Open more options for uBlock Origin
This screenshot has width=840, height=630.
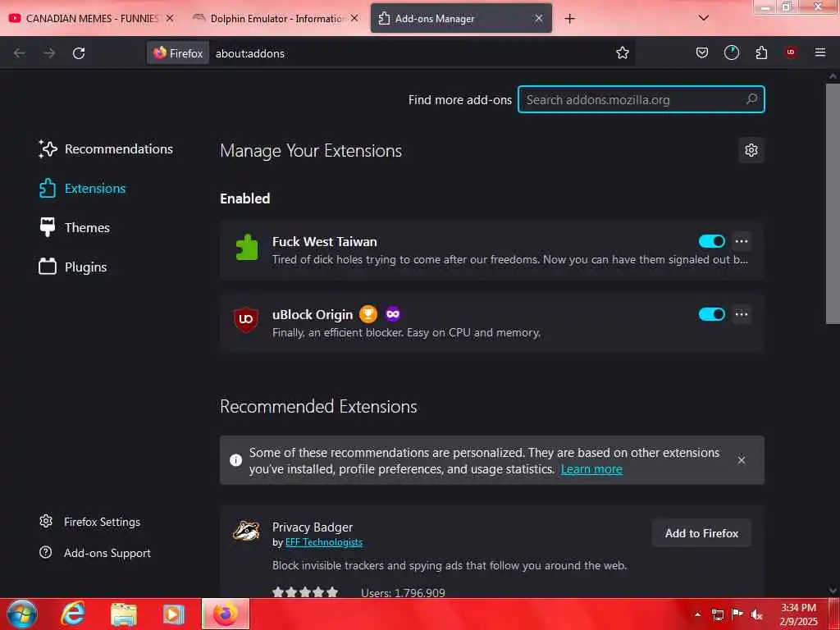coord(742,314)
